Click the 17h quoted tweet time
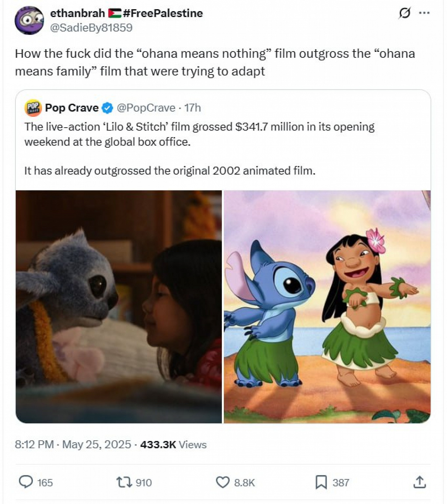The width and height of the screenshot is (447, 504). click(193, 108)
